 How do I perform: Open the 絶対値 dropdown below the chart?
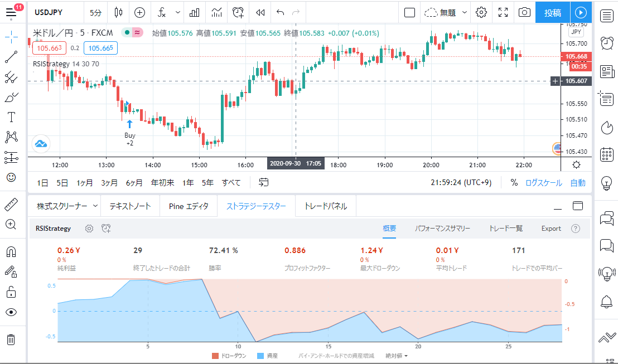[x=396, y=356]
